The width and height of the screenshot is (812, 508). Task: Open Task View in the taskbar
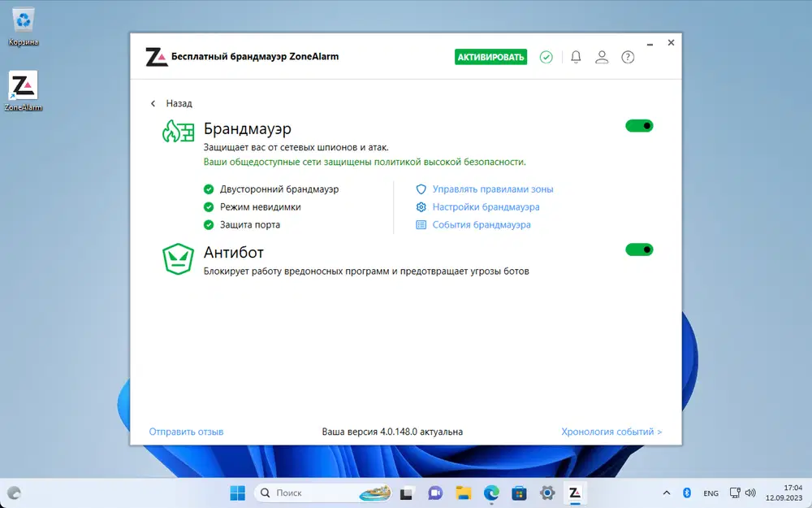pyautogui.click(x=406, y=493)
